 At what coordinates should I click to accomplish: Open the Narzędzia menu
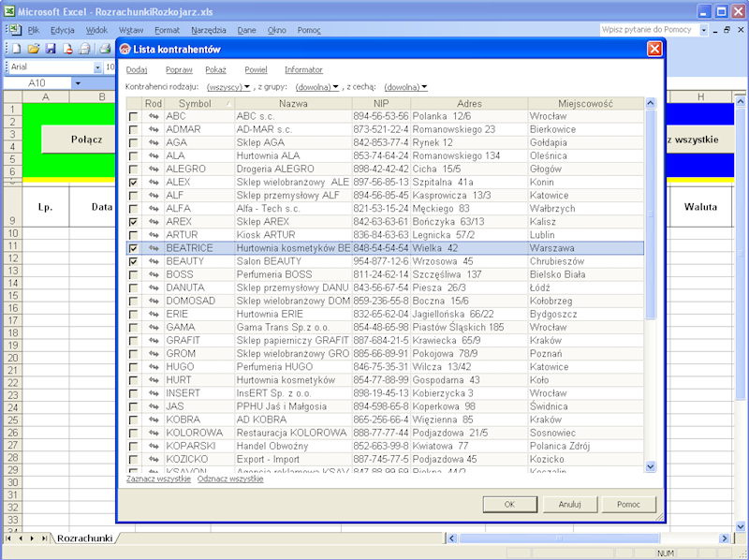211,29
